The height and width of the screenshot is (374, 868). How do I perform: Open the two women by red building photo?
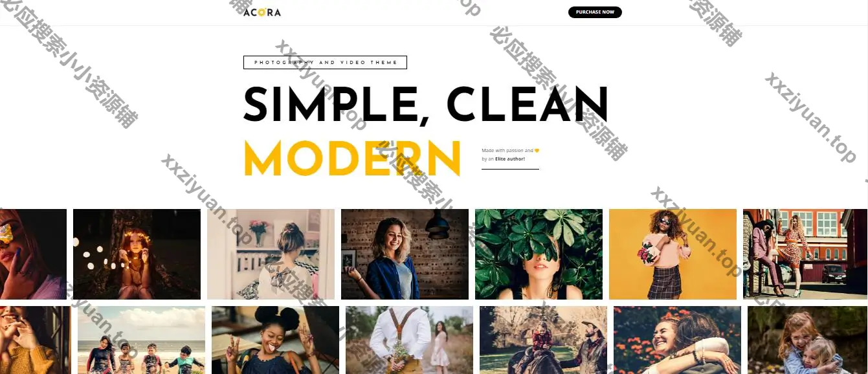click(x=805, y=254)
